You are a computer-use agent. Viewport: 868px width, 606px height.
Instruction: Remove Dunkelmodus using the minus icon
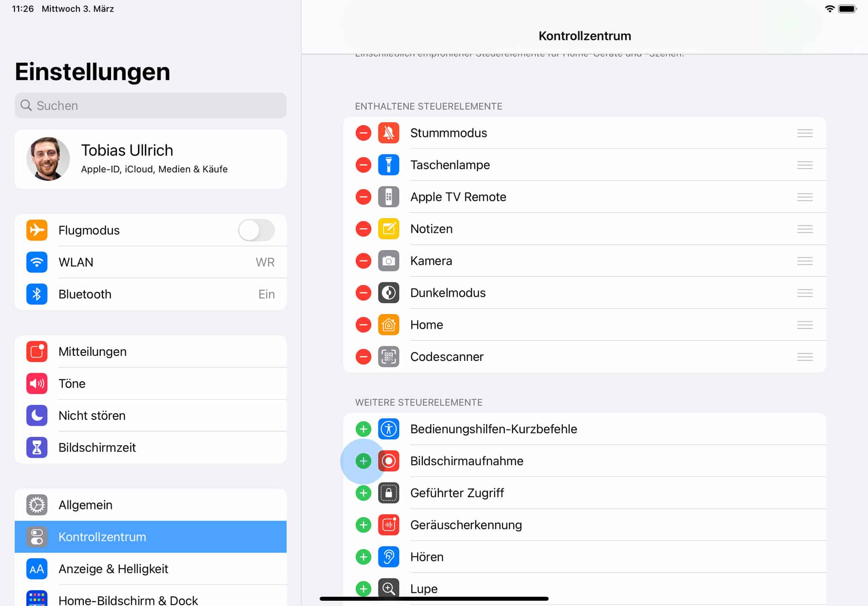[x=363, y=293]
